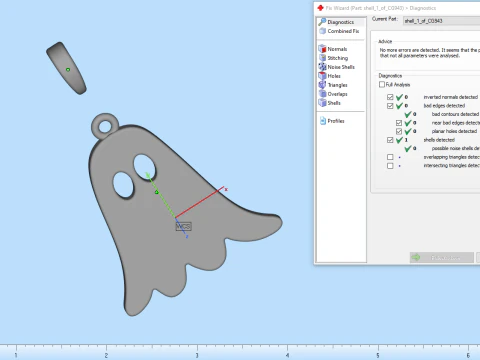Select the small ring part in viewport

66,68
